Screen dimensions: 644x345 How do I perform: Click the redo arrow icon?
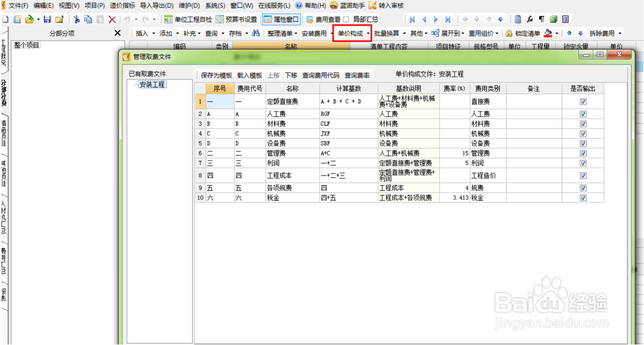[146, 19]
